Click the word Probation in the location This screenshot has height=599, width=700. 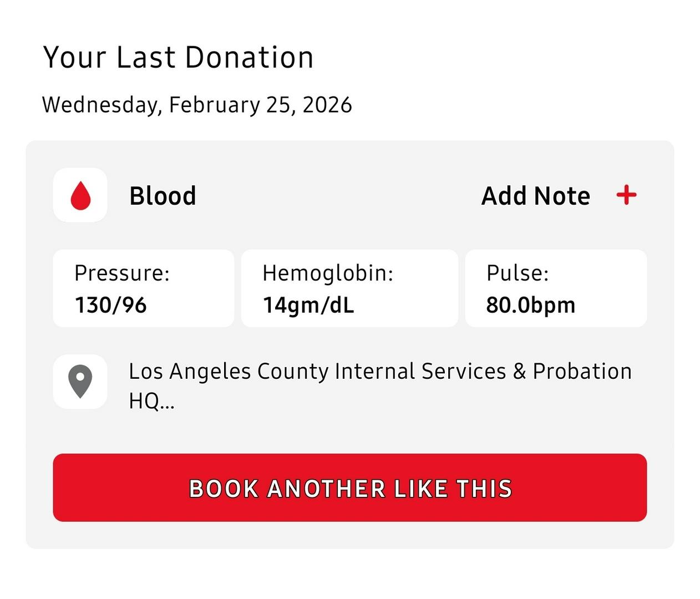pos(582,372)
